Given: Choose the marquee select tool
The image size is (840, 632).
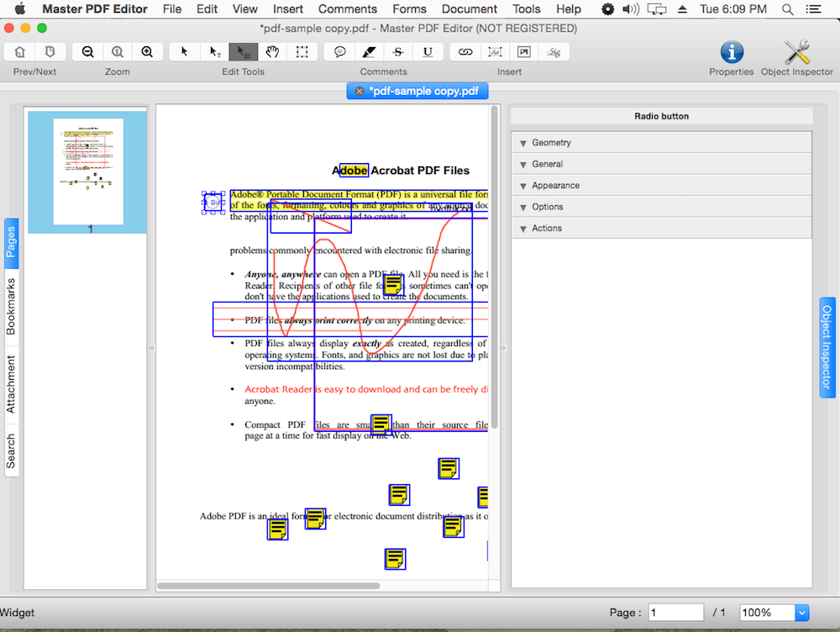Looking at the screenshot, I should pos(302,52).
